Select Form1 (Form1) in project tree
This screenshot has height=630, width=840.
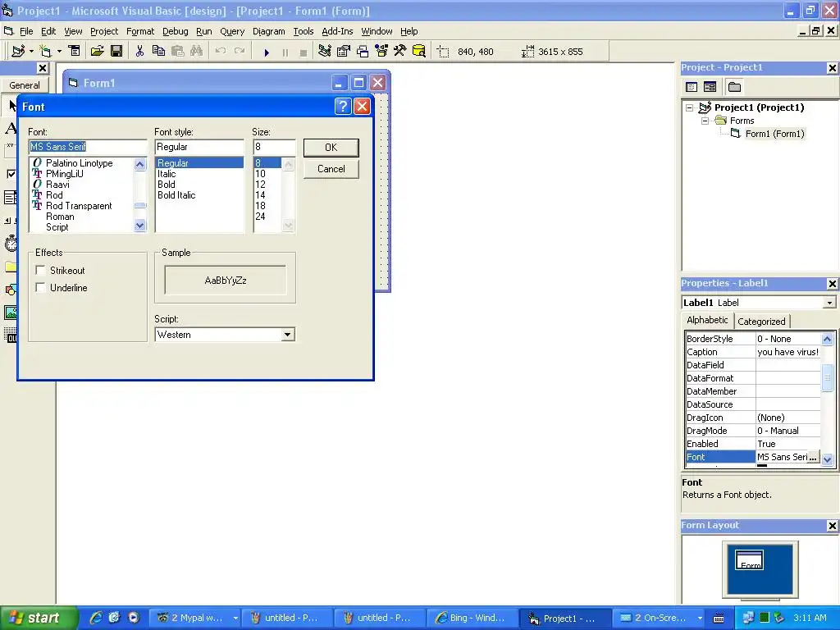774,134
